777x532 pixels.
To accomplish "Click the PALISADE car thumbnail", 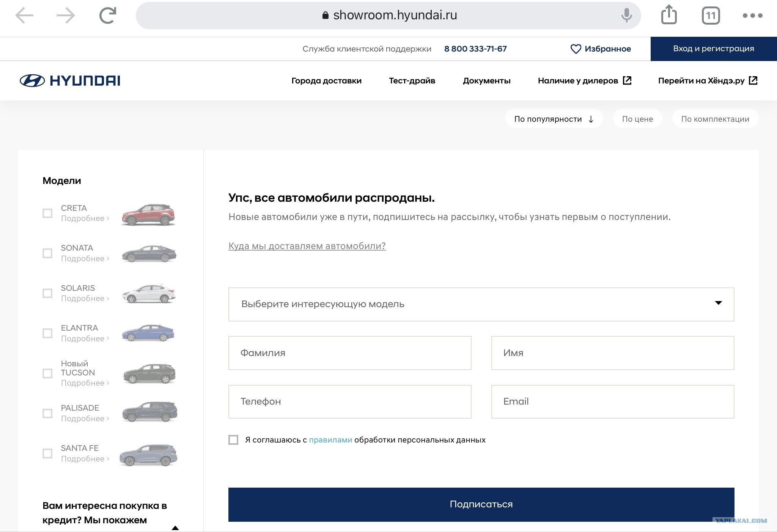I will 150,412.
